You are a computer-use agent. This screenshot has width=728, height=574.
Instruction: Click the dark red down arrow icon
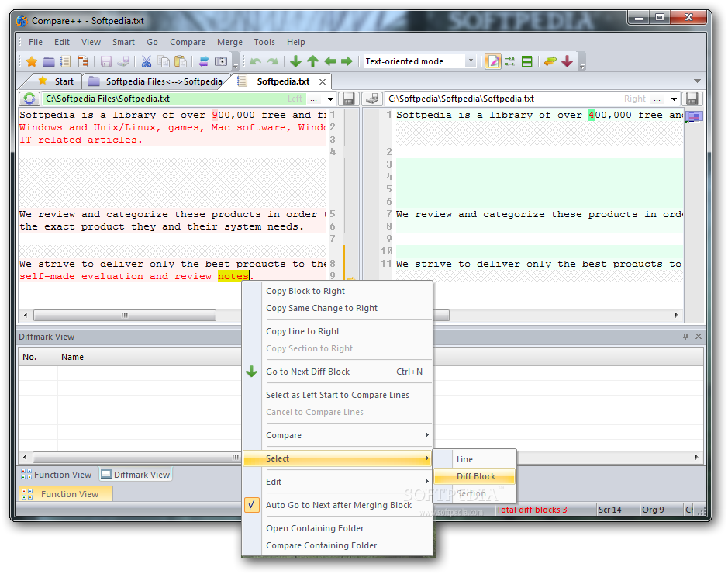567,61
